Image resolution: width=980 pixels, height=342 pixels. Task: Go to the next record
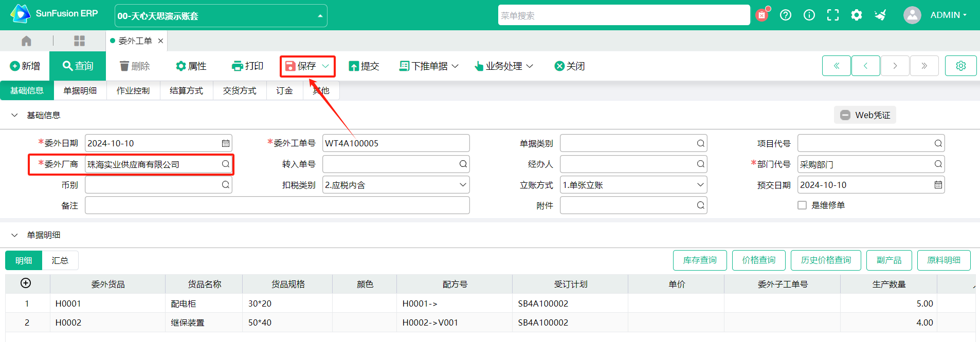(895, 66)
